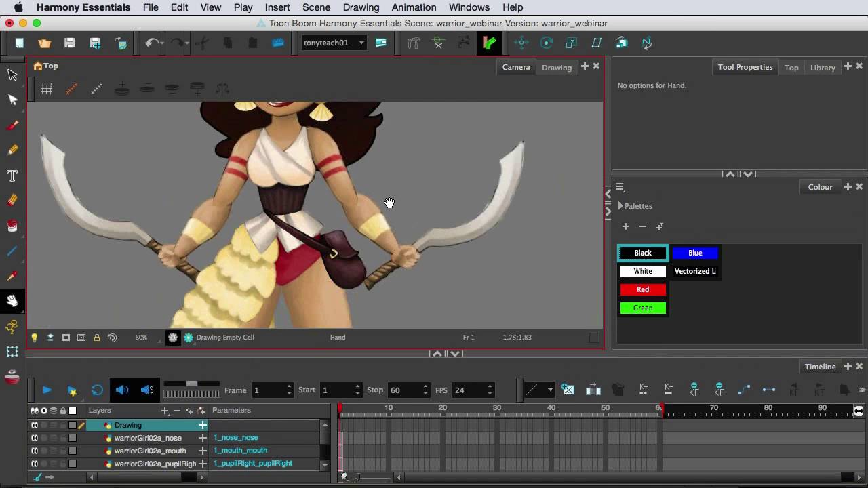Click frame 40 on the timeline ruler
The height and width of the screenshot is (488, 868).
click(551, 408)
